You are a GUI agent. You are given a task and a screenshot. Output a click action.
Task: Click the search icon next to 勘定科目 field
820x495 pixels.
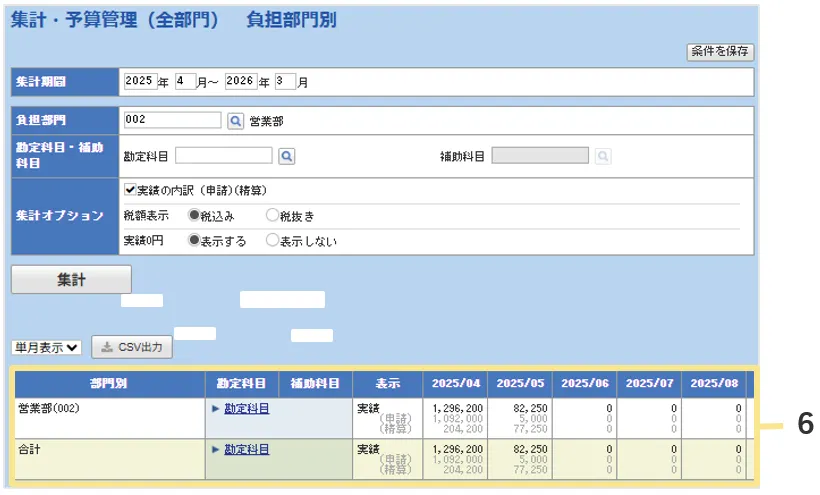pos(285,156)
